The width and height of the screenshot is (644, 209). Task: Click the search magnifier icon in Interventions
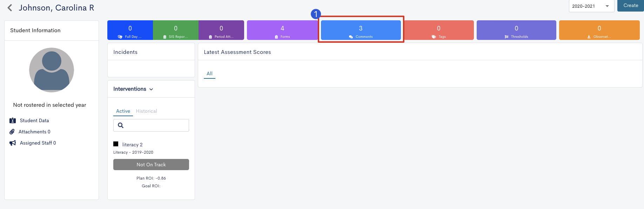click(121, 125)
